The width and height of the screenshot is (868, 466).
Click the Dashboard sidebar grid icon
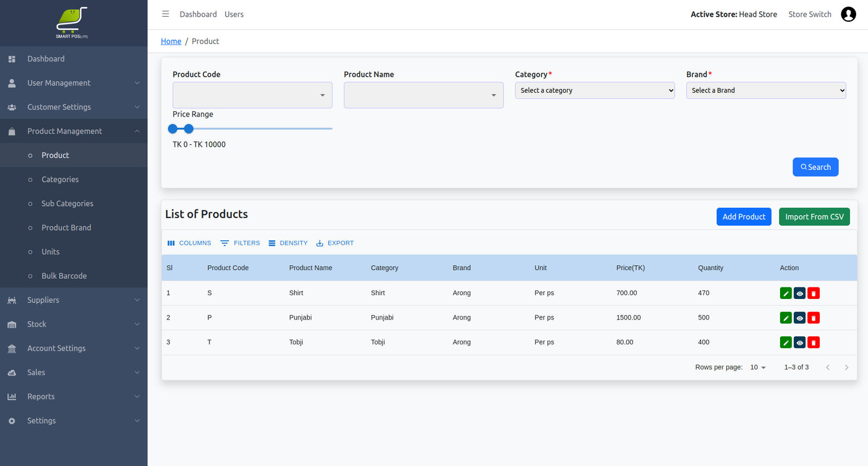coord(12,59)
